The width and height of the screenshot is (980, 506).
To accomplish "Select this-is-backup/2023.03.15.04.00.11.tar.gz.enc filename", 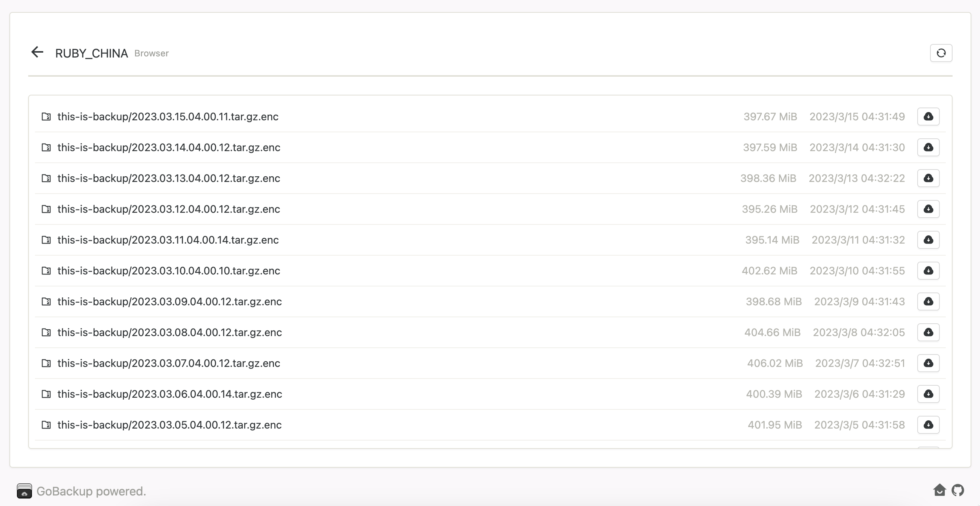I will click(168, 117).
